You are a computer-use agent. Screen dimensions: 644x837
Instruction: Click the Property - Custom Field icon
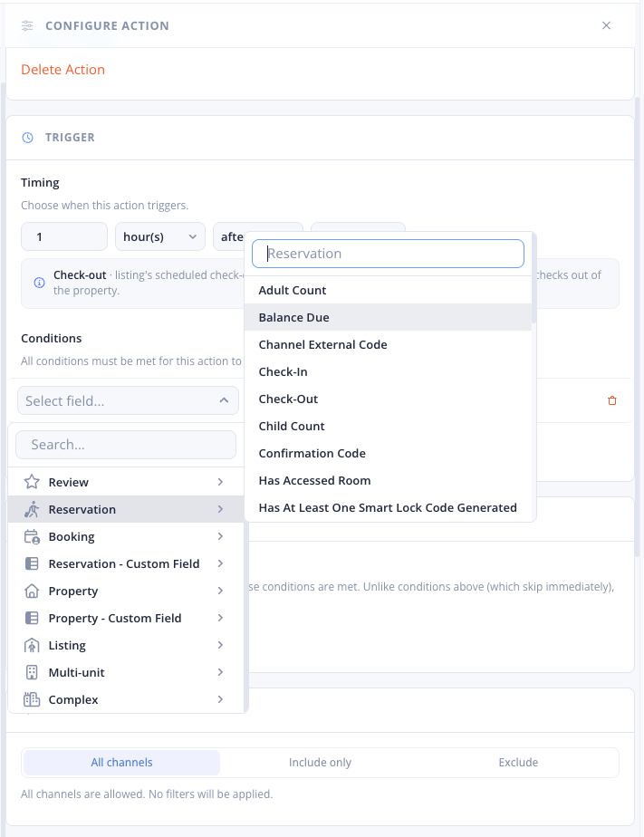click(32, 618)
